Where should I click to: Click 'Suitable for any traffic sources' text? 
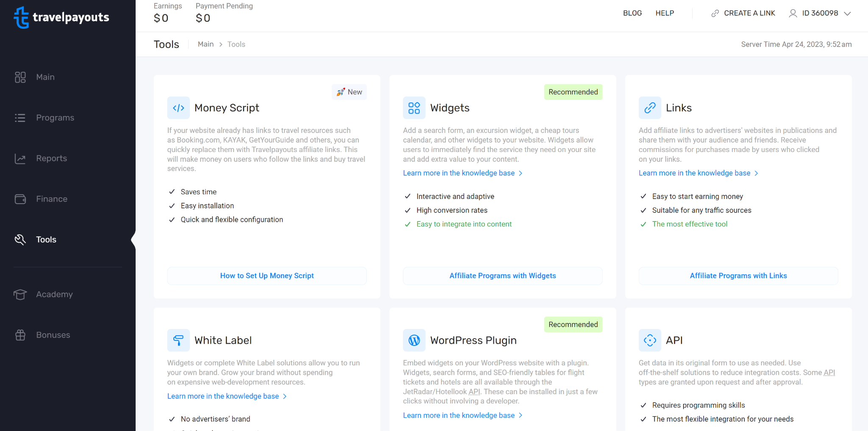click(x=701, y=210)
